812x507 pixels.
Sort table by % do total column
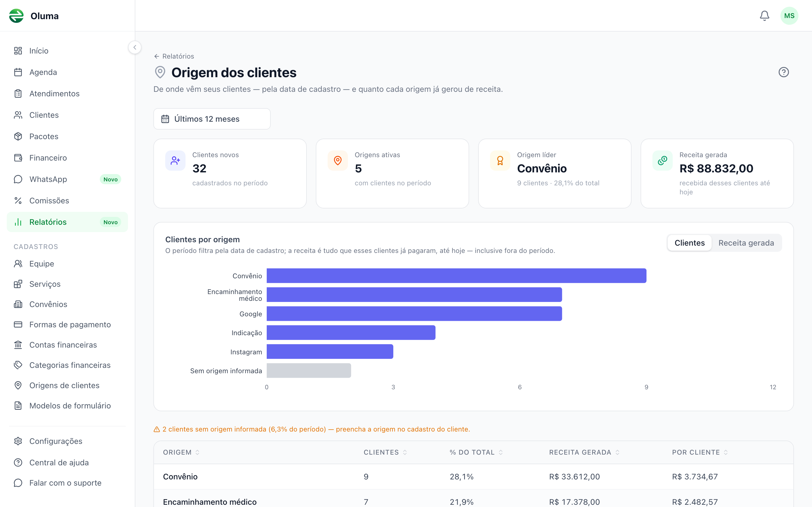(x=476, y=452)
